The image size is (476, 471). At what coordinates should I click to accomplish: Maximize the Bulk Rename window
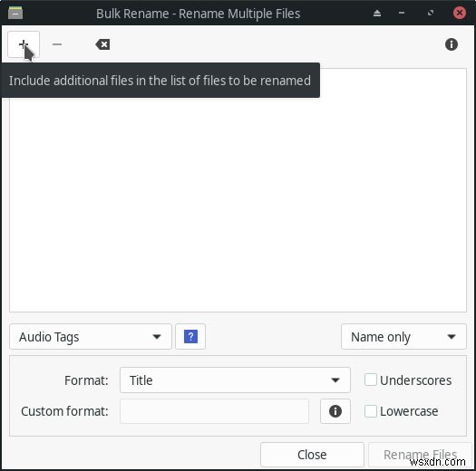[430, 13]
